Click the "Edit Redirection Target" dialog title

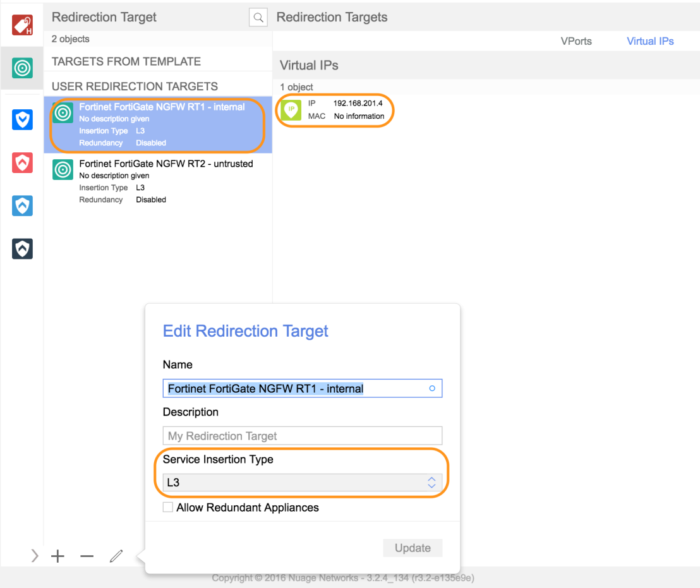[x=246, y=331]
